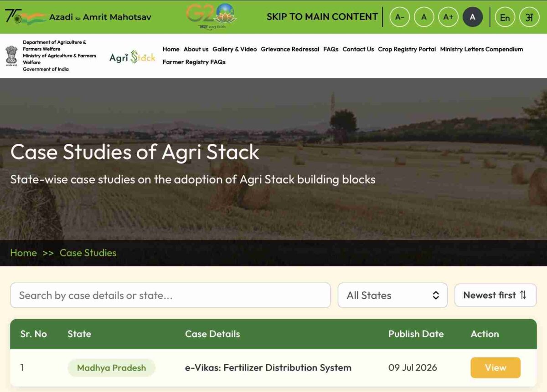Click the Azadi ka Amrit Mahotsav logo
547x392 pixels.
pos(77,17)
